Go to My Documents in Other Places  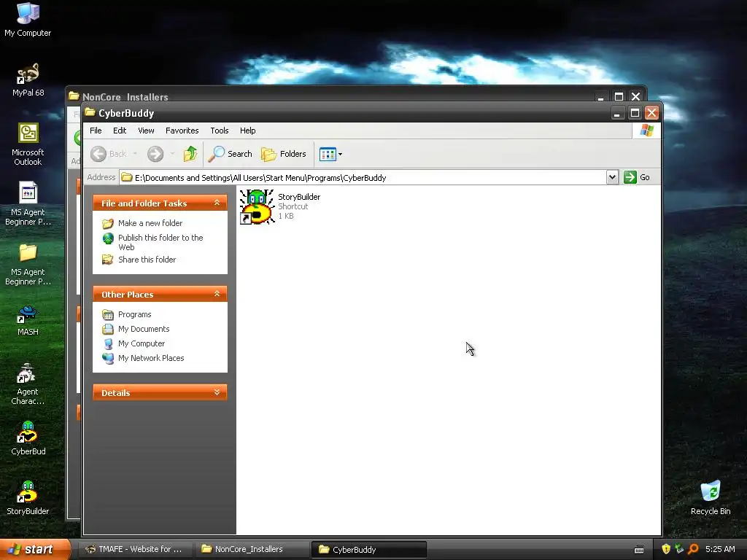(144, 329)
